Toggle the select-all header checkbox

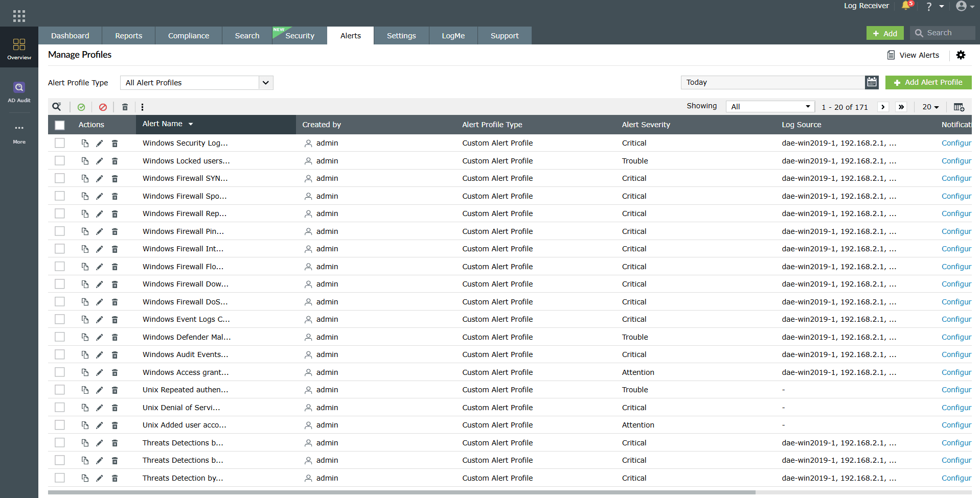pyautogui.click(x=60, y=125)
